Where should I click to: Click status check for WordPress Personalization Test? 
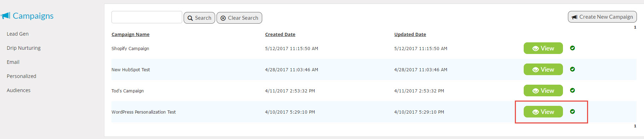click(x=573, y=111)
